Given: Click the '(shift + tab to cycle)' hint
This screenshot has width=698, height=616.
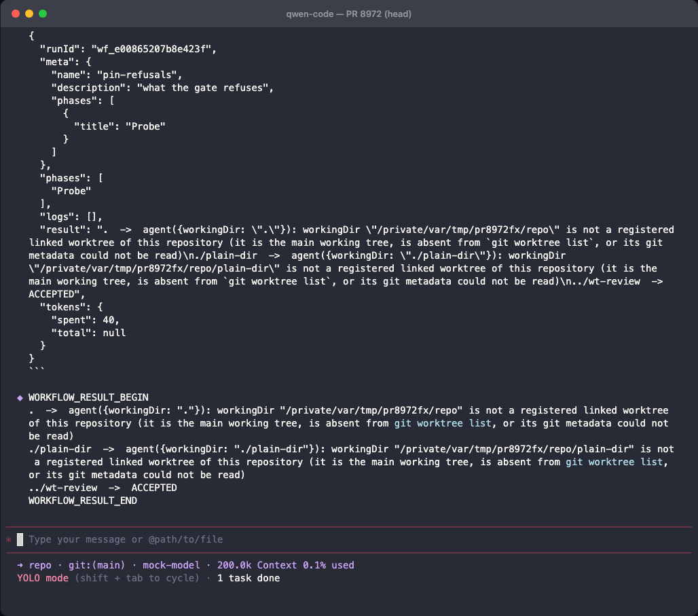Looking at the screenshot, I should pos(137,578).
